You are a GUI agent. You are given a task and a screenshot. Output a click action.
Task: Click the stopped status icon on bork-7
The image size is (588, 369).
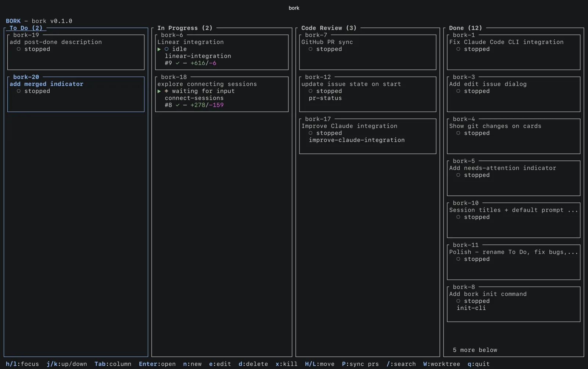tap(311, 49)
